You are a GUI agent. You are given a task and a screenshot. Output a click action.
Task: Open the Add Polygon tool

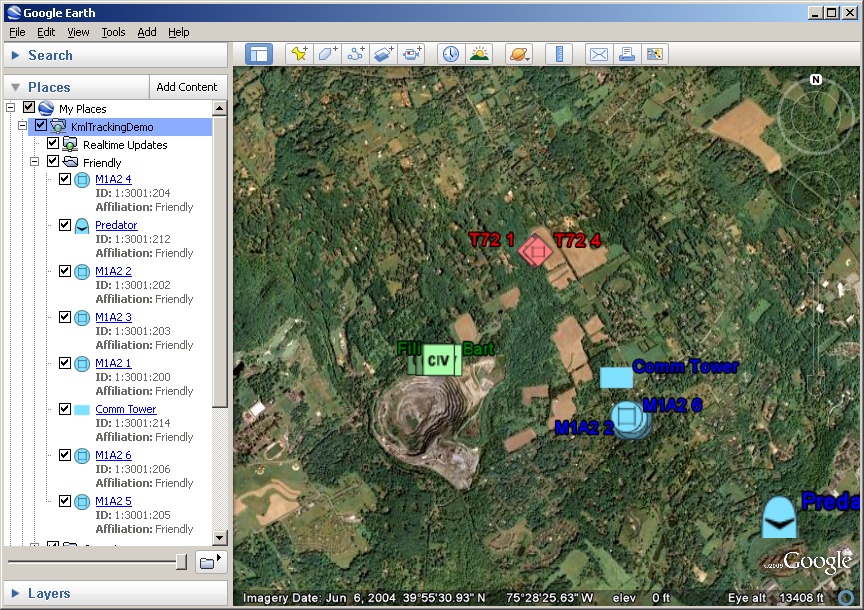click(x=327, y=54)
